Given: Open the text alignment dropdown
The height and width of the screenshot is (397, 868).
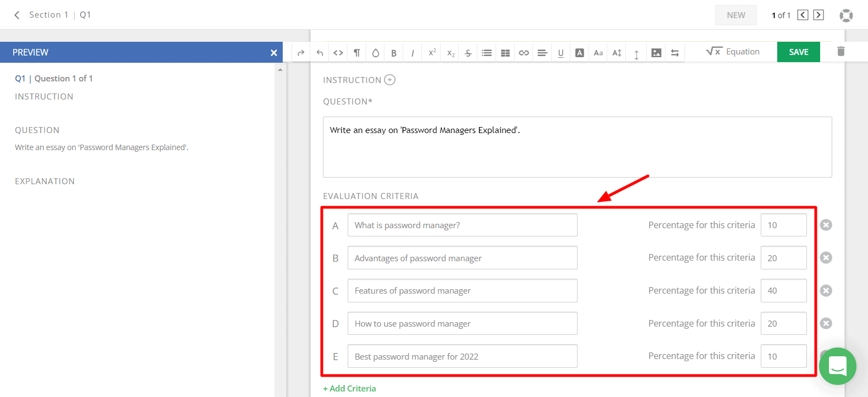Looking at the screenshot, I should (x=542, y=53).
